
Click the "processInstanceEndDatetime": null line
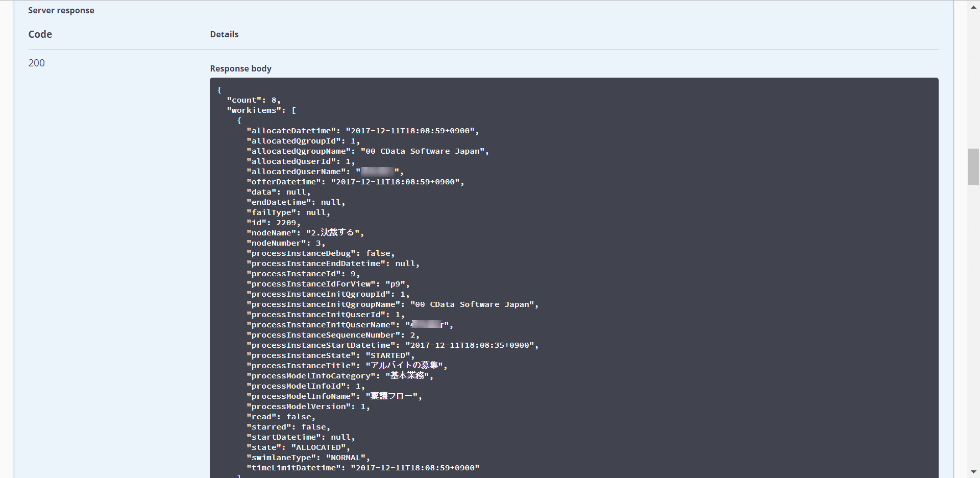coord(333,264)
